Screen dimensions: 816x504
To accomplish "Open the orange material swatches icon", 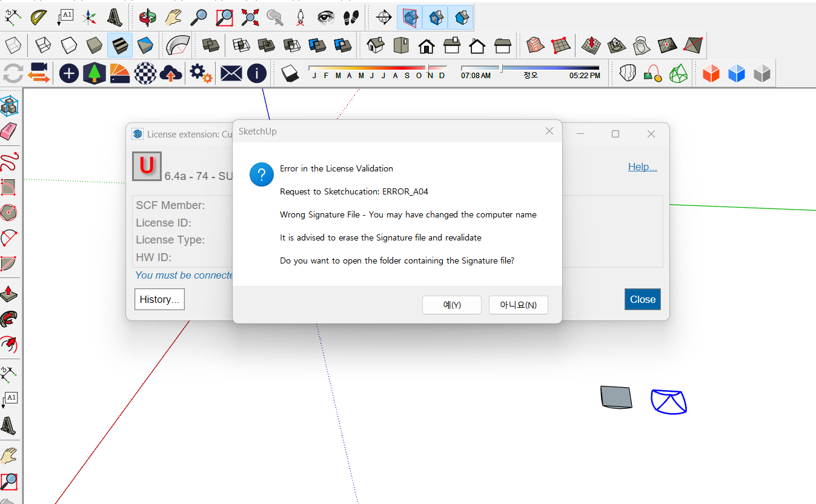I will point(120,74).
